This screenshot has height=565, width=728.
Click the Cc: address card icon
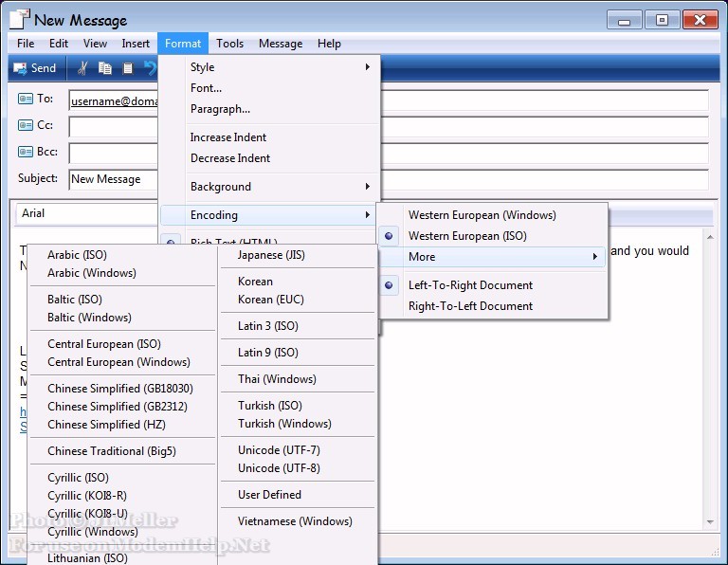coord(26,125)
